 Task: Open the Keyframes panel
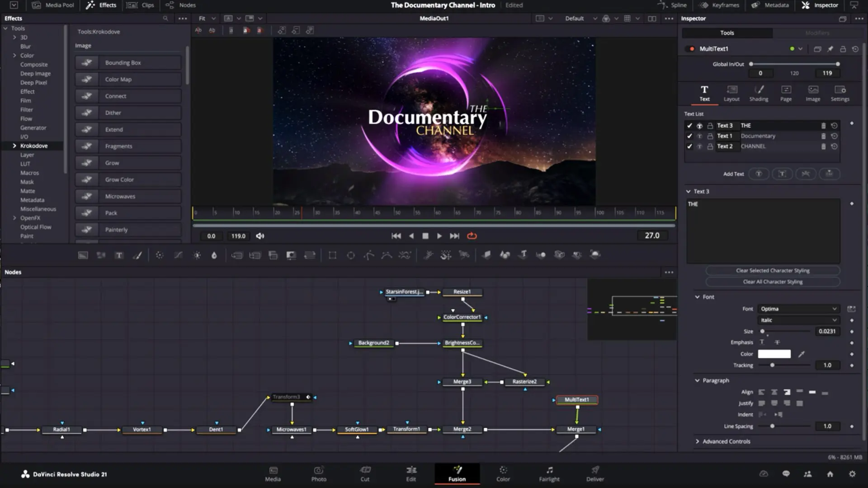(719, 5)
